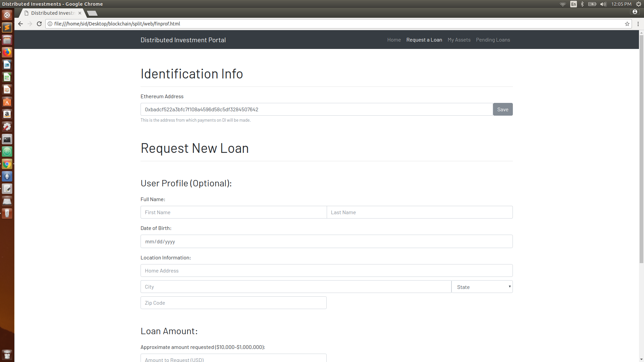This screenshot has width=644, height=362.
Task: Save the Ethereum address
Action: tap(502, 110)
